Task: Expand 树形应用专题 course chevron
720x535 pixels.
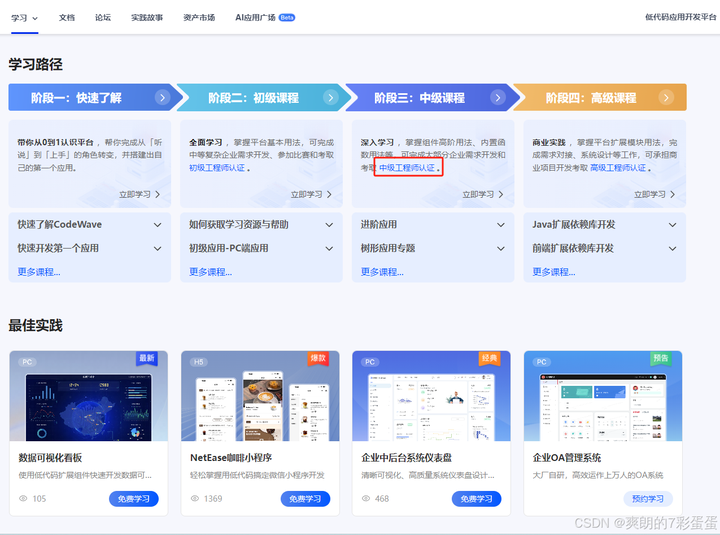Action: pyautogui.click(x=501, y=249)
